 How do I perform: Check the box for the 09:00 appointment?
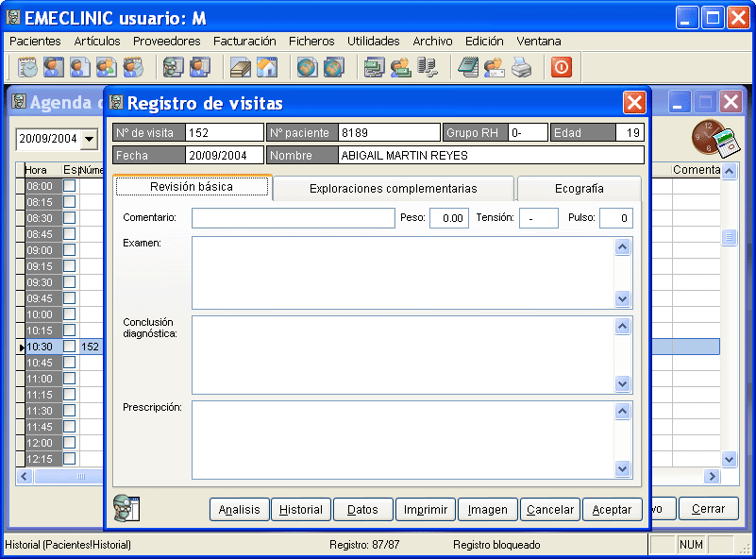(x=70, y=250)
